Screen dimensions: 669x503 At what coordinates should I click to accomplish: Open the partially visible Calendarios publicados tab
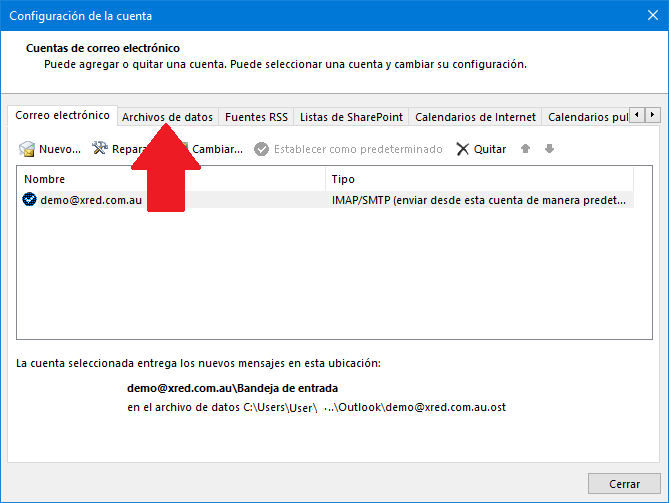tap(585, 117)
